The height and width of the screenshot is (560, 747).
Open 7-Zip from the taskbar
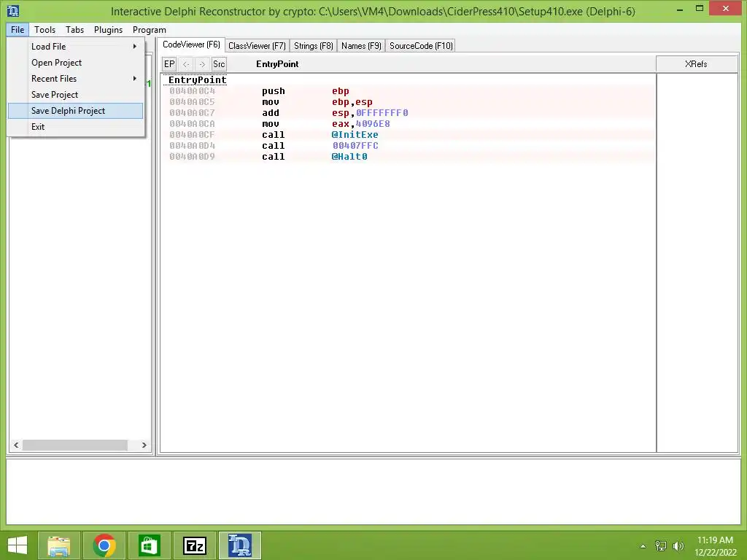[x=194, y=545]
